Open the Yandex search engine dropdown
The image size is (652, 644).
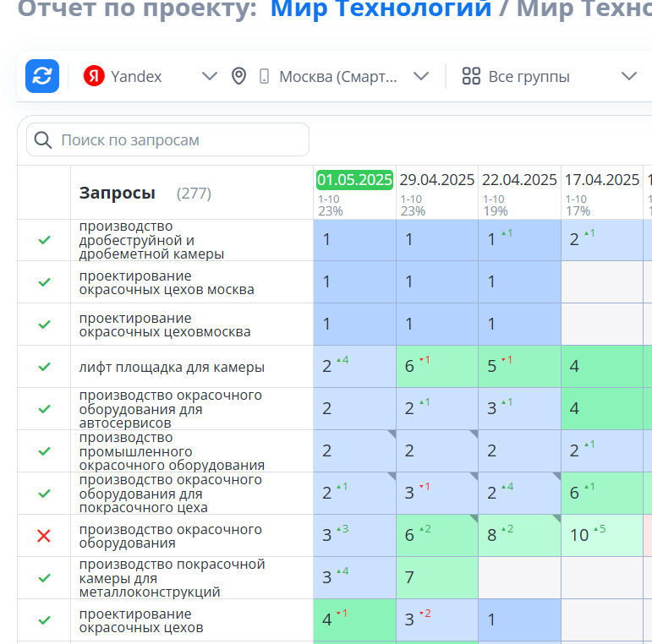coord(210,76)
